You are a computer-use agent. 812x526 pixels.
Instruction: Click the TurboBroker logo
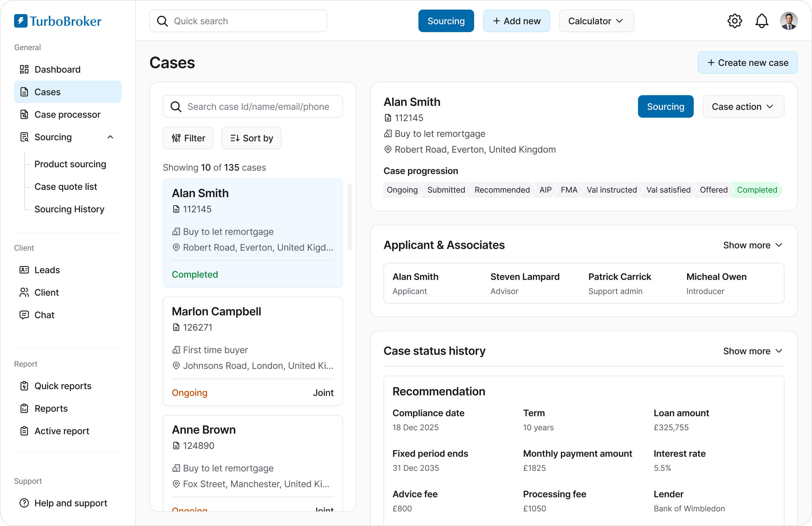(x=58, y=21)
